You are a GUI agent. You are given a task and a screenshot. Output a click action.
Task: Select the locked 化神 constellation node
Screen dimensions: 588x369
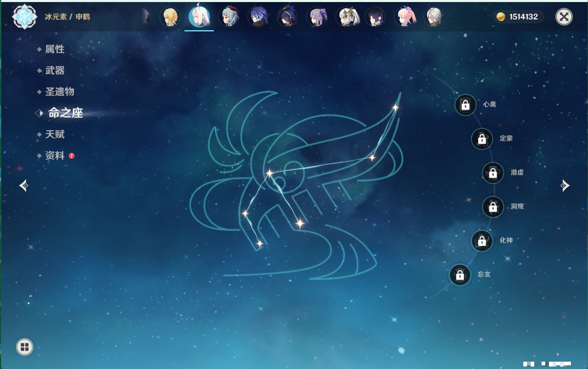coord(482,241)
